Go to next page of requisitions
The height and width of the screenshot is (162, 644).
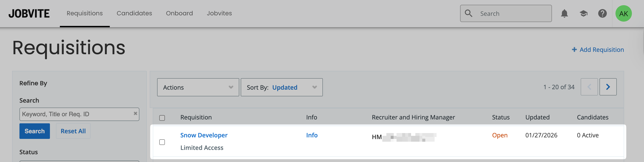pyautogui.click(x=608, y=87)
